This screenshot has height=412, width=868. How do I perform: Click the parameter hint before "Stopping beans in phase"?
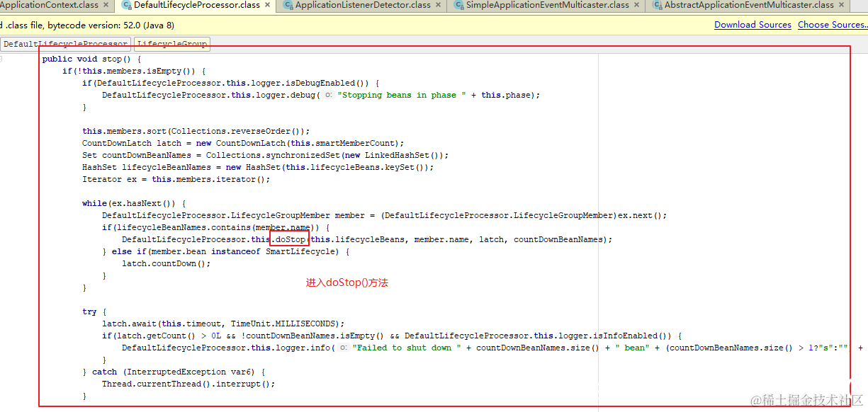point(329,95)
